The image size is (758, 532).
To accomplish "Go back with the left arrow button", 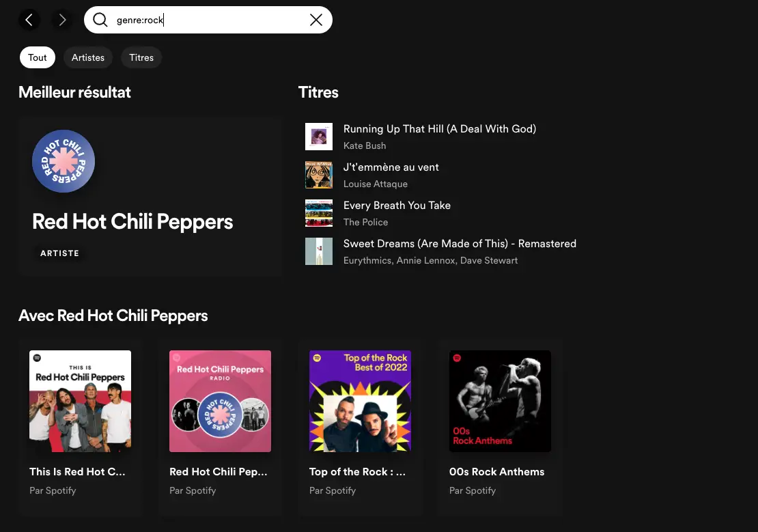I will (x=29, y=20).
